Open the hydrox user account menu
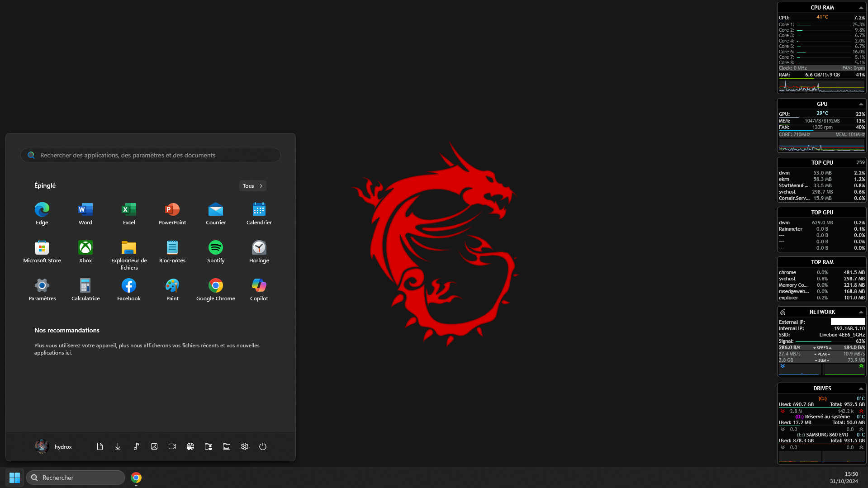The image size is (868, 488). click(x=53, y=446)
